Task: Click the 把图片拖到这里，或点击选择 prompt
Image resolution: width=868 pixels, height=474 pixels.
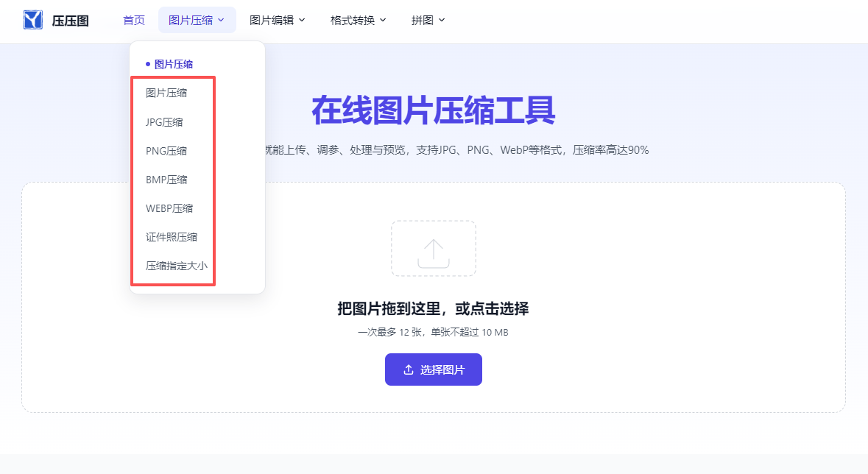Action: (x=434, y=308)
